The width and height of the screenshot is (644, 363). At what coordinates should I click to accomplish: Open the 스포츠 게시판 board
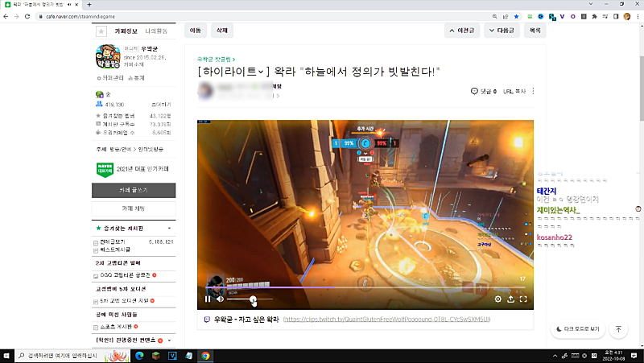(x=116, y=327)
